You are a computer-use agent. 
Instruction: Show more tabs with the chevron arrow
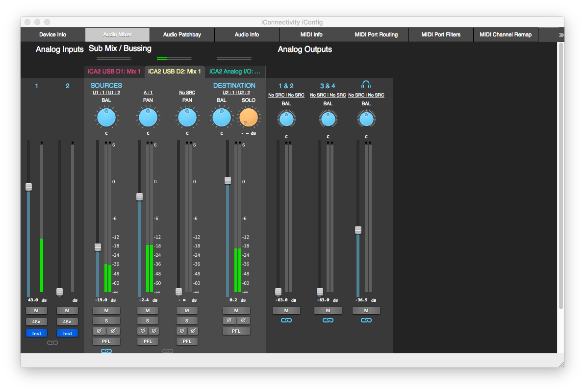(561, 35)
